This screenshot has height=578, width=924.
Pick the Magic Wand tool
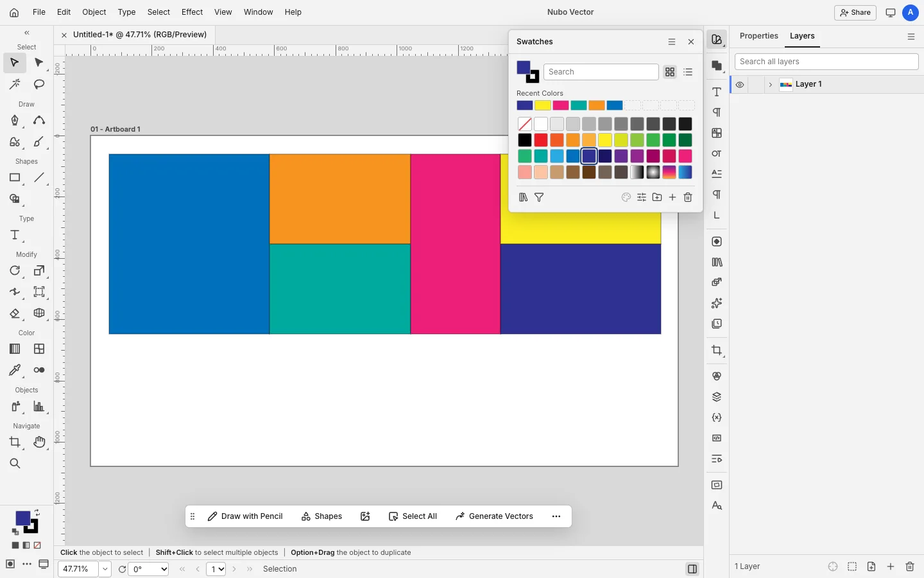pyautogui.click(x=14, y=84)
